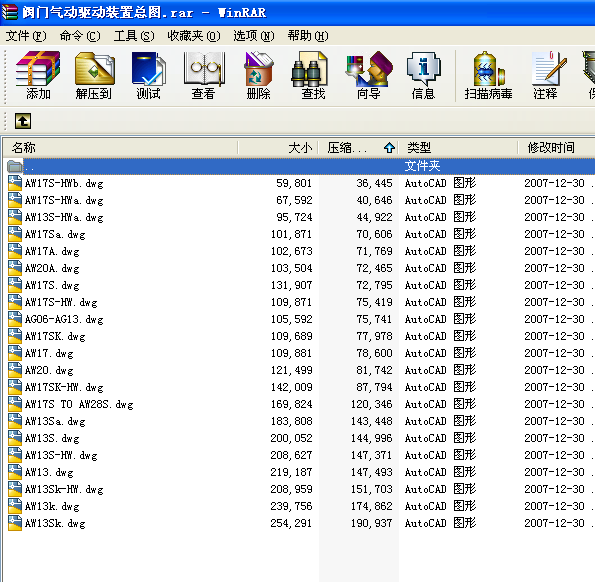Click the file icon of AW17S-HW.dwg

15,302
